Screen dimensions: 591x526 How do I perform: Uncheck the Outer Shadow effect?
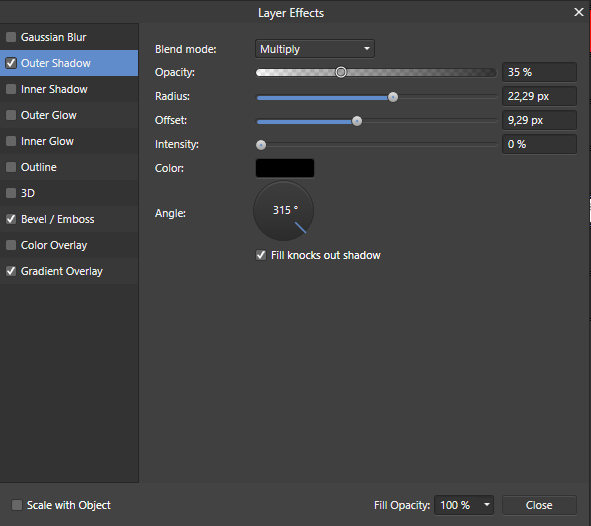(11, 63)
